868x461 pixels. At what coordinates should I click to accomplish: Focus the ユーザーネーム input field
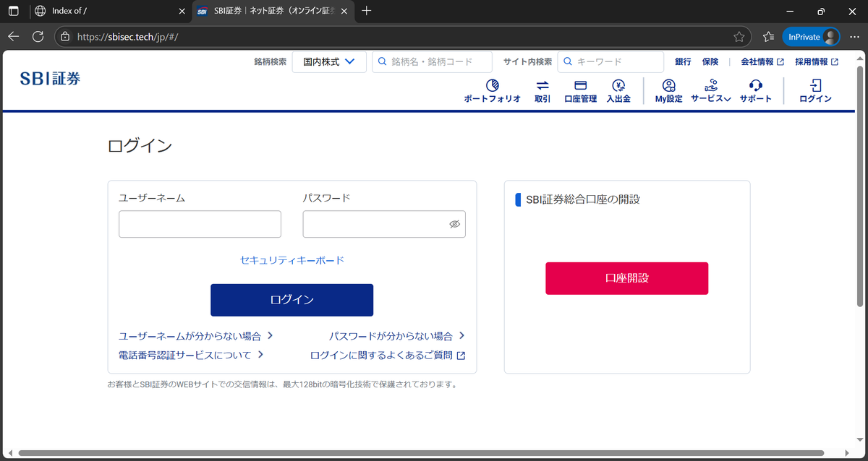(200, 224)
